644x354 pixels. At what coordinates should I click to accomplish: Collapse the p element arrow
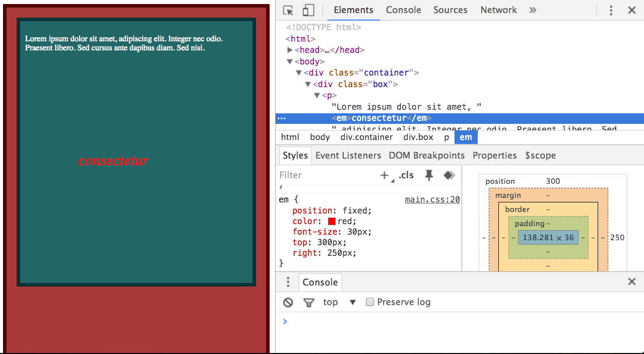[317, 96]
